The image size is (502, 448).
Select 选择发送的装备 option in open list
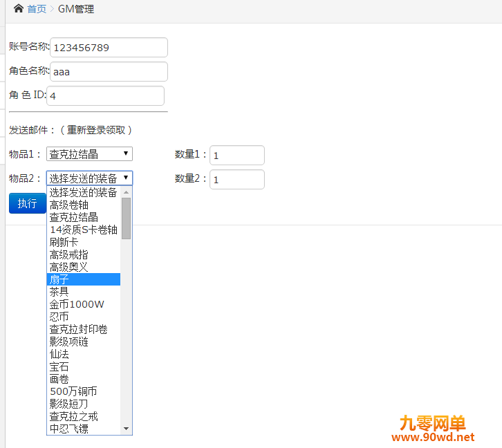(84, 192)
